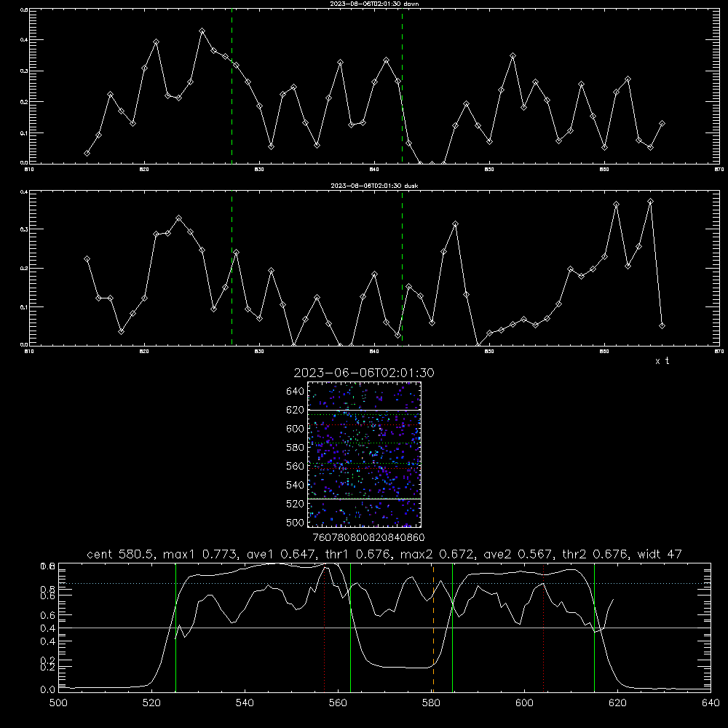Click x-axis label 560 in bottom plot
Image resolution: width=728 pixels, height=728 pixels.
(x=338, y=703)
